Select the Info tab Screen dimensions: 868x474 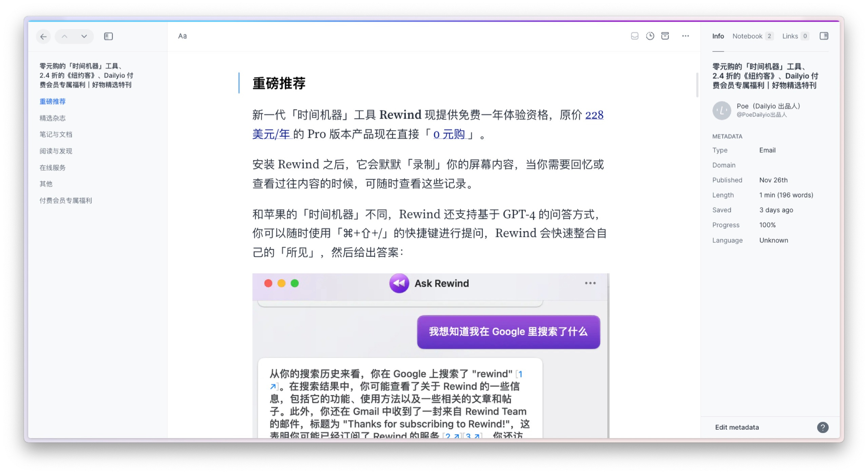[718, 36]
